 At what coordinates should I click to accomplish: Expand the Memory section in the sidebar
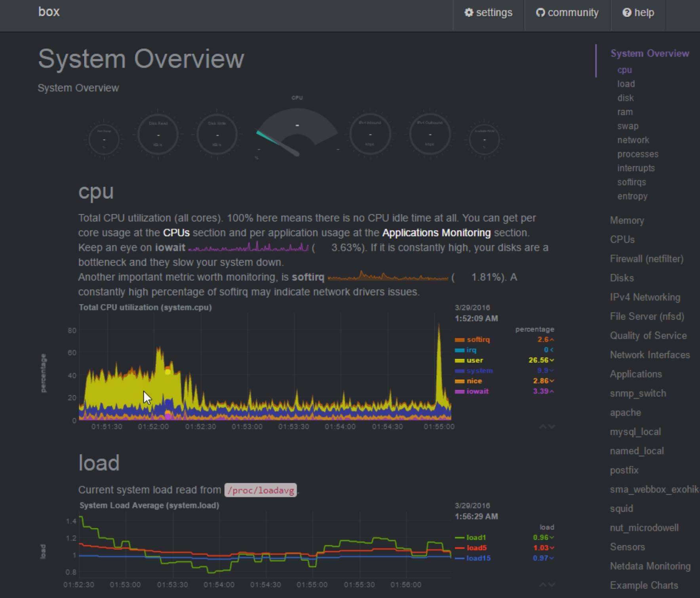[x=627, y=220]
